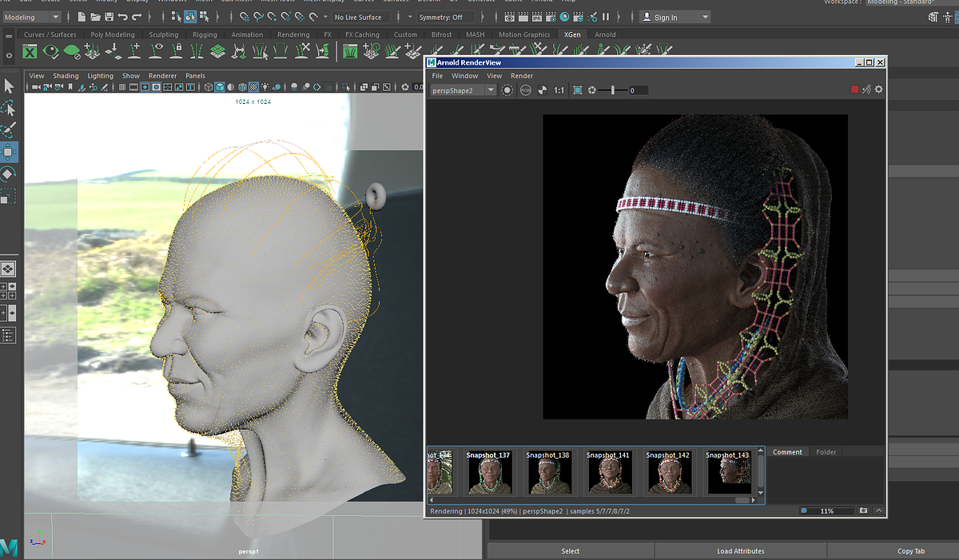Select the Snapshot_137 thumbnail
Viewport: 959px width, 560px height.
pos(489,474)
